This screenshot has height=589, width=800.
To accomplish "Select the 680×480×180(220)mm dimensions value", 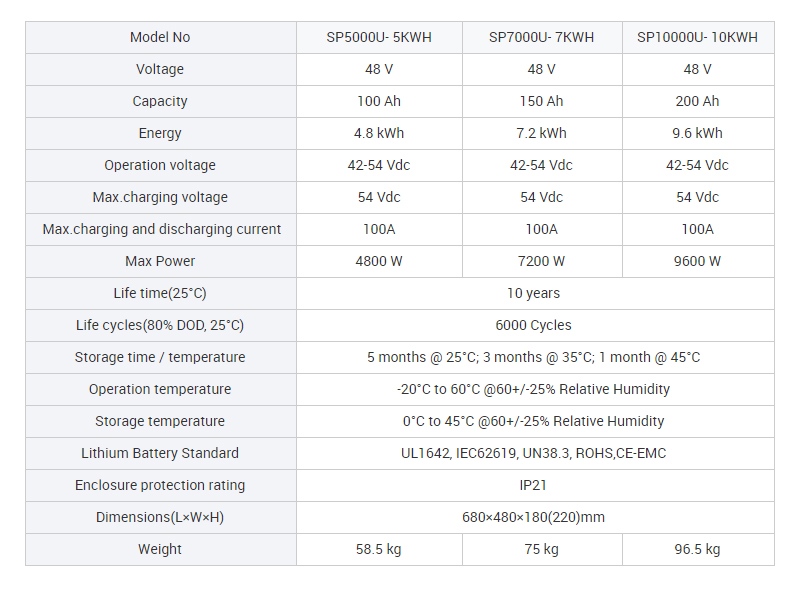I will point(534,517).
